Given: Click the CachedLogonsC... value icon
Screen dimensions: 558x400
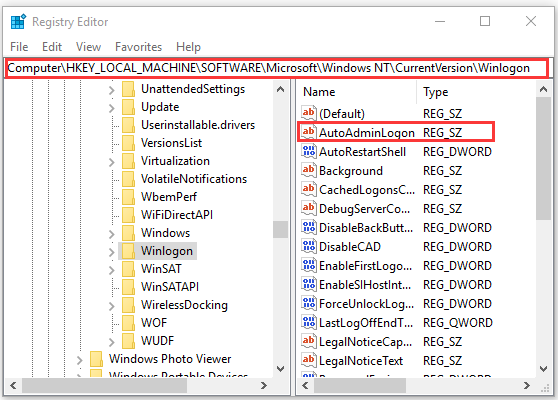Looking at the screenshot, I should [308, 190].
